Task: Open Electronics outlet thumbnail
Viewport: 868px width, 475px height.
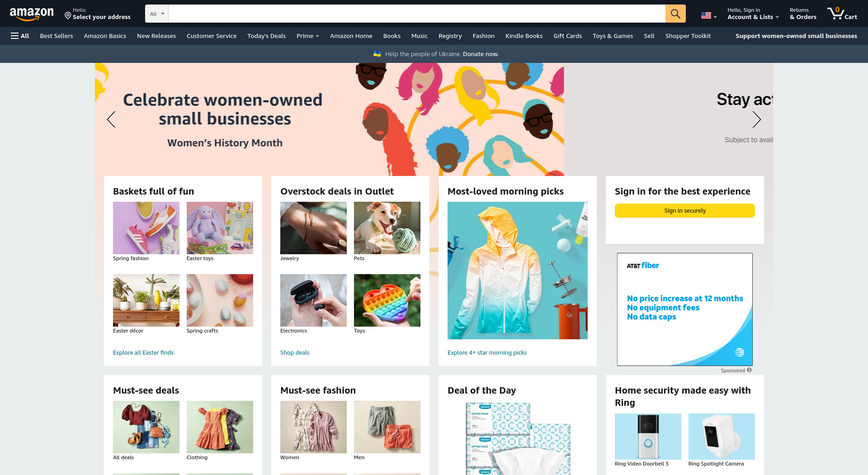Action: [x=313, y=300]
